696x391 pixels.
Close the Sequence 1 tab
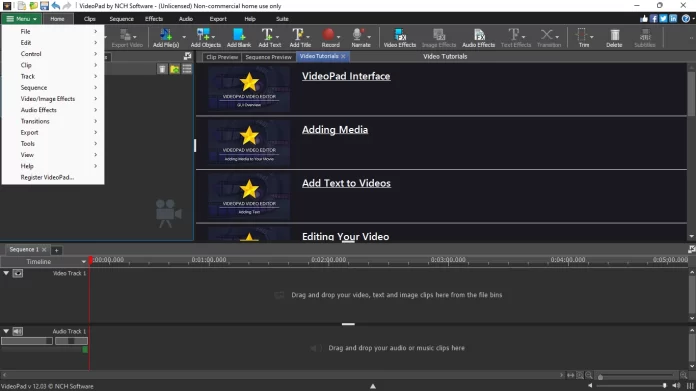coord(44,249)
